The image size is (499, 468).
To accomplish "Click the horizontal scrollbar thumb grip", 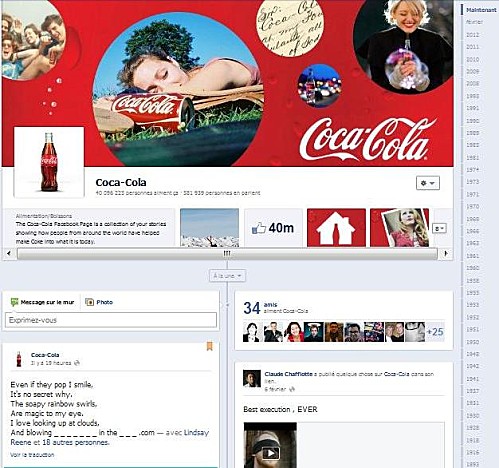I will click(x=227, y=254).
